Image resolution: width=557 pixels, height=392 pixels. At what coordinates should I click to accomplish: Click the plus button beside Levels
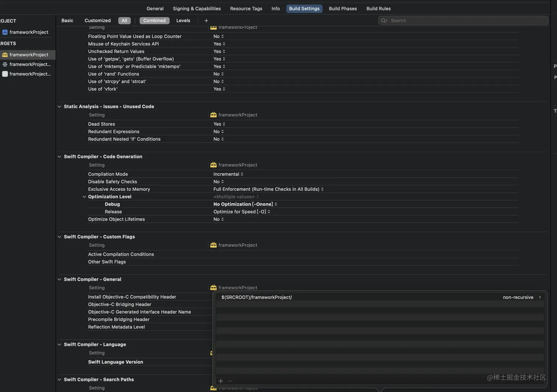(x=206, y=21)
